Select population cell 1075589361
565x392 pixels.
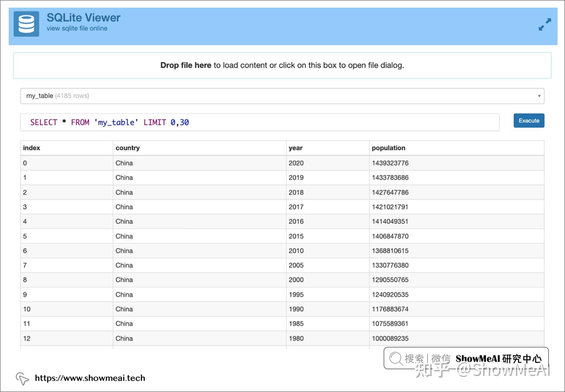[457, 324]
